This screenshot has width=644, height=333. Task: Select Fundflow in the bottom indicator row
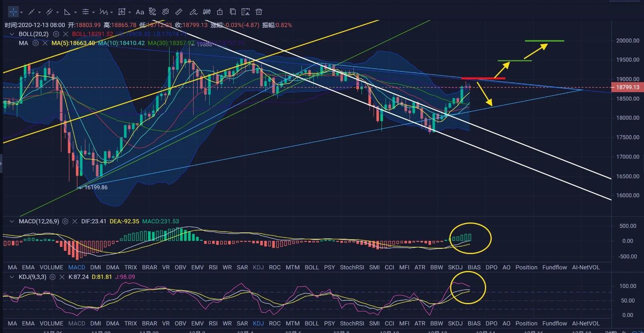pyautogui.click(x=555, y=323)
